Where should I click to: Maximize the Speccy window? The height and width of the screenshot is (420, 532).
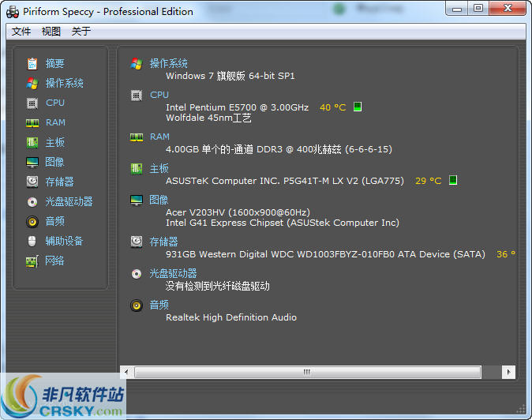pos(478,8)
